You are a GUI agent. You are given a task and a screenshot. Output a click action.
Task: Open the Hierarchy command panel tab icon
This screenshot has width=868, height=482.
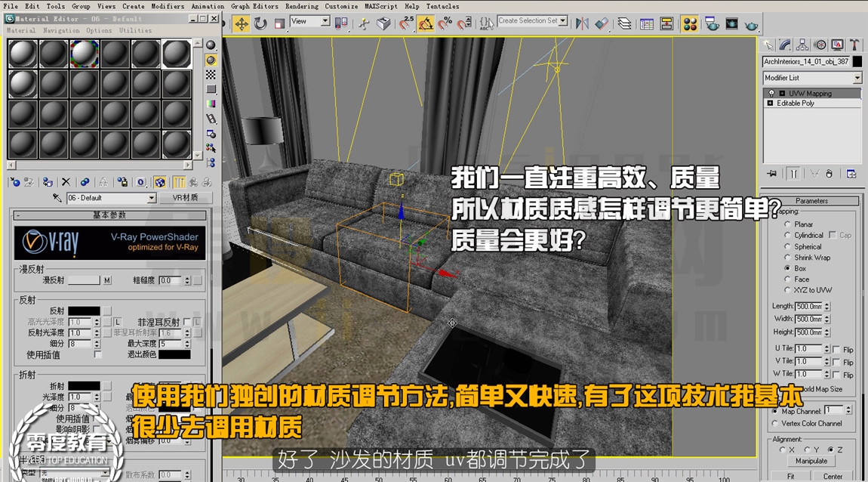click(802, 45)
